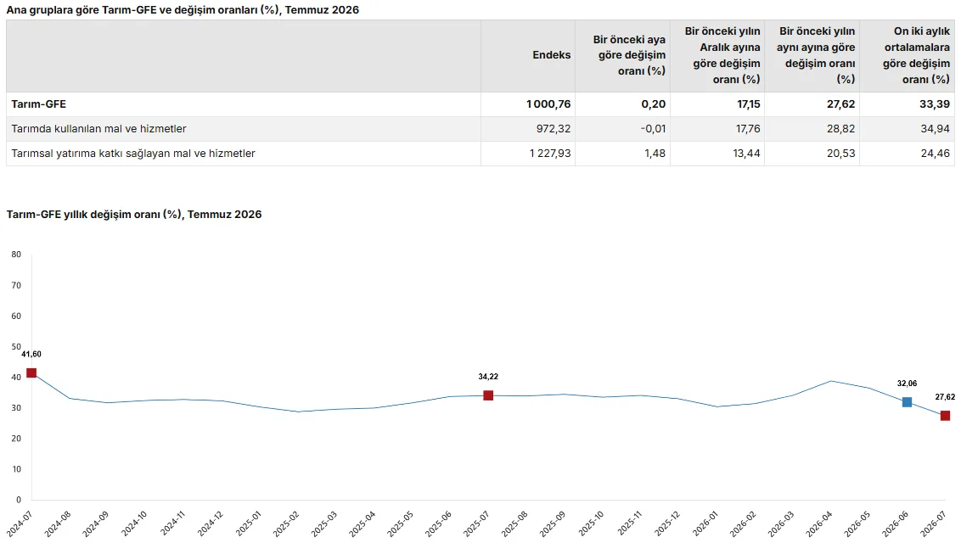Click 'Bir önceki yılın Aralık ayına göre' header
The width and height of the screenshot is (961, 560).
click(x=722, y=55)
